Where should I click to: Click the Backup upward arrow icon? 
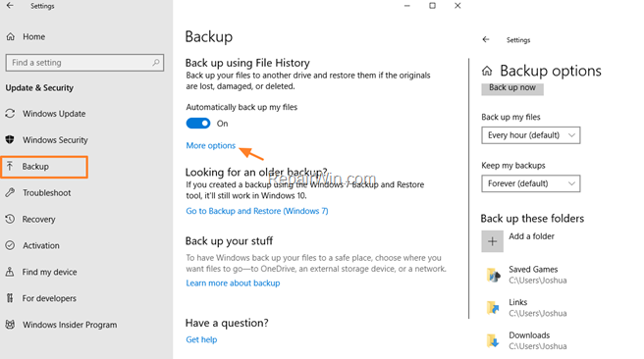10,166
